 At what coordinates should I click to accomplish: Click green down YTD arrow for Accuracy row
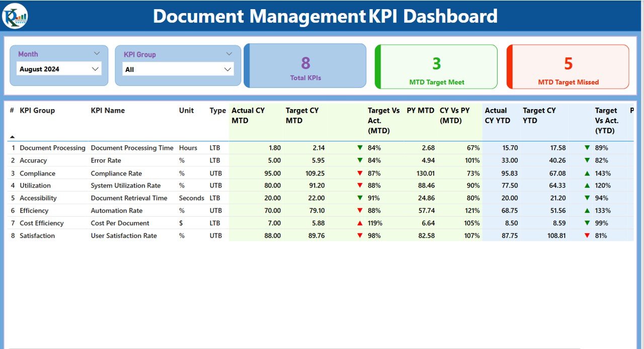point(587,160)
